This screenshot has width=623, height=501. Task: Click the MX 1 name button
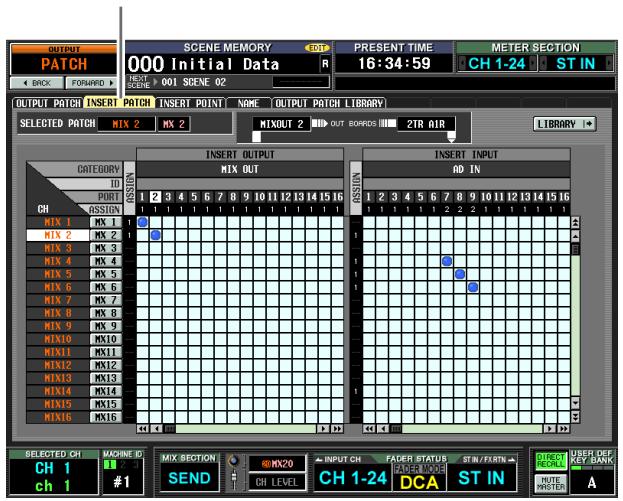pyautogui.click(x=106, y=222)
